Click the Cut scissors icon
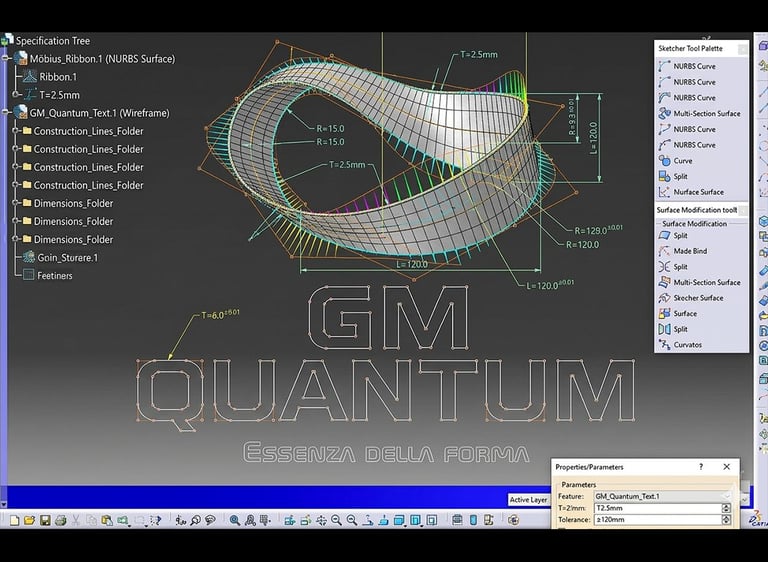Image resolution: width=768 pixels, height=562 pixels. click(76, 520)
